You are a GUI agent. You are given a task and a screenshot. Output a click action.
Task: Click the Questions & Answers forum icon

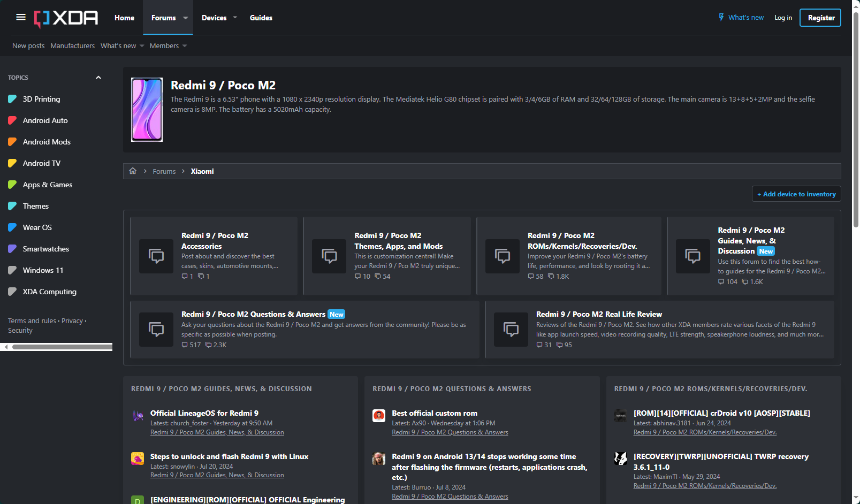coord(156,330)
